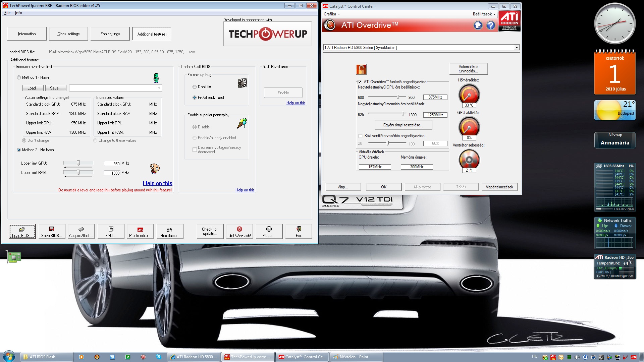Viewport: 644px width, 362px height.
Task: Click the Overdrive padlock unlock icon
Action: tap(361, 69)
